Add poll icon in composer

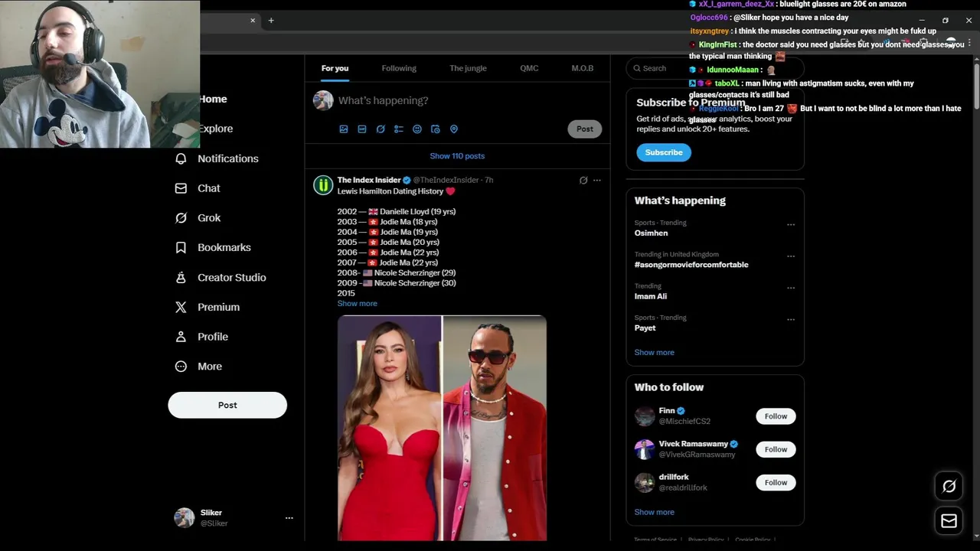pos(399,129)
